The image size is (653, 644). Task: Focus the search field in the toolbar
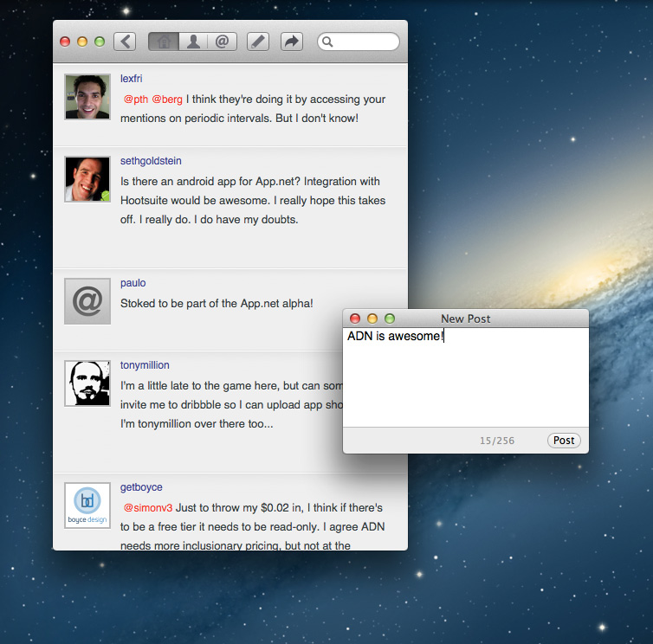click(359, 42)
